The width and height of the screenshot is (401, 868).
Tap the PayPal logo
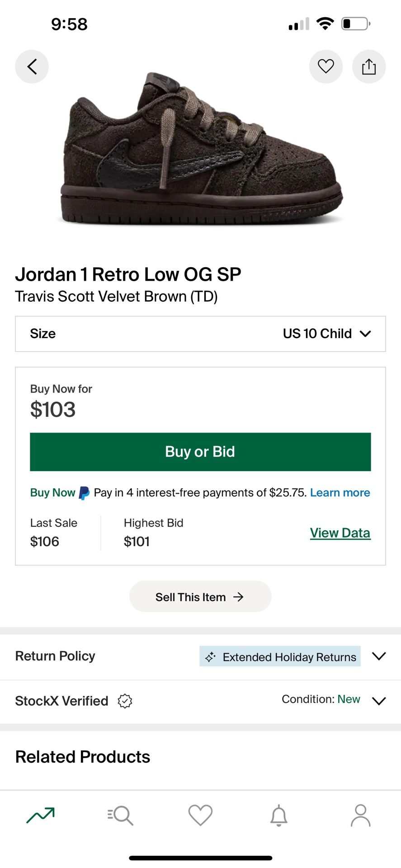point(83,492)
